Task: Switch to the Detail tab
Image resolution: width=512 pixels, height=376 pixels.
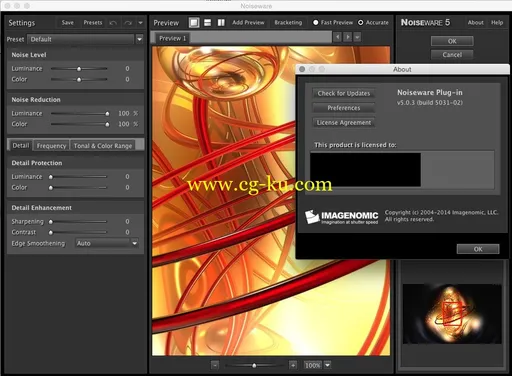Action: coord(21,146)
